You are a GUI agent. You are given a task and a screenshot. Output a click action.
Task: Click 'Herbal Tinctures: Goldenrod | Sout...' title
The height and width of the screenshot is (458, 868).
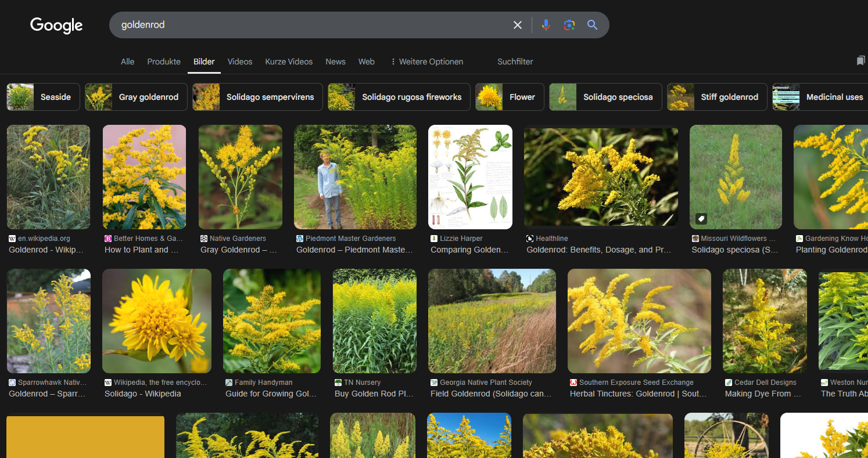638,394
